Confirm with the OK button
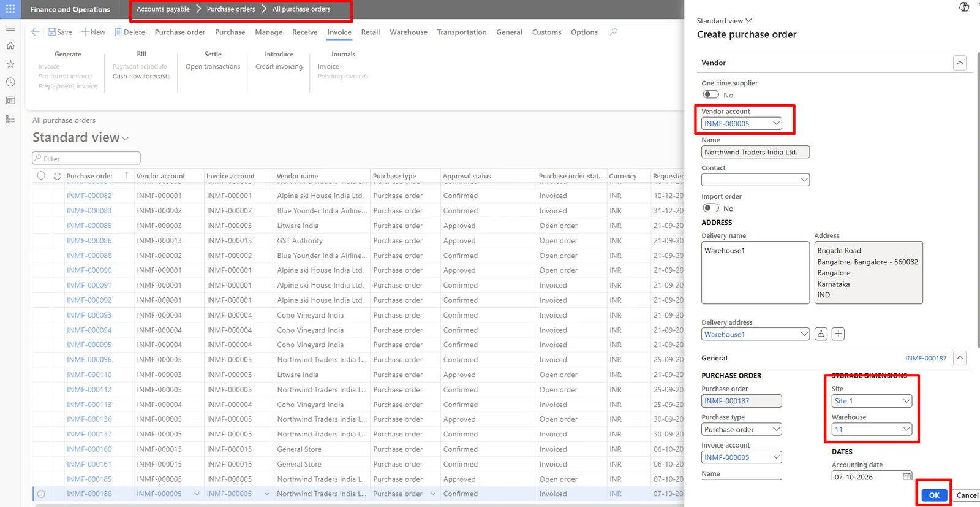The width and height of the screenshot is (980, 507). [934, 495]
